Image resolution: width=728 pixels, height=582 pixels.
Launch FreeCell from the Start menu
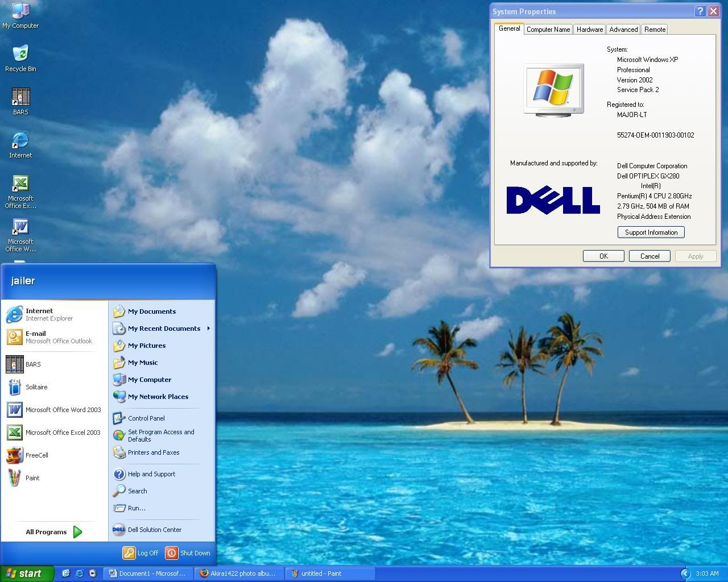(x=36, y=455)
